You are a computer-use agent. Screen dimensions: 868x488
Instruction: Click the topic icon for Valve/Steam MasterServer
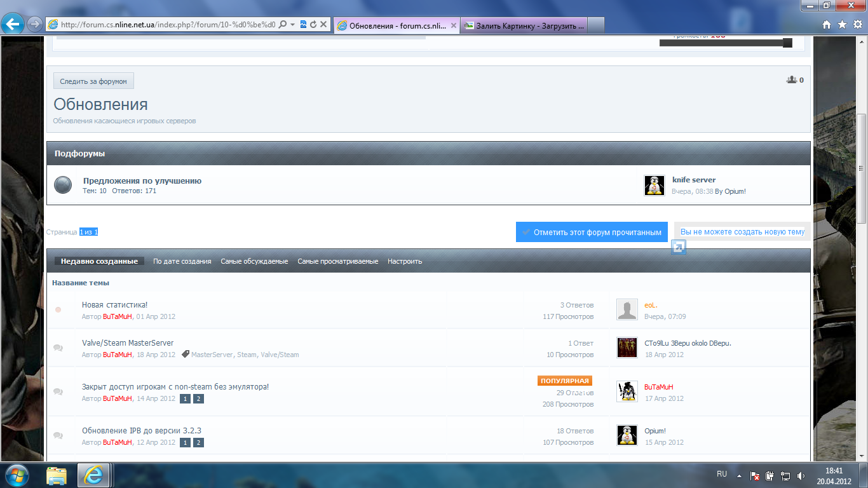[58, 348]
